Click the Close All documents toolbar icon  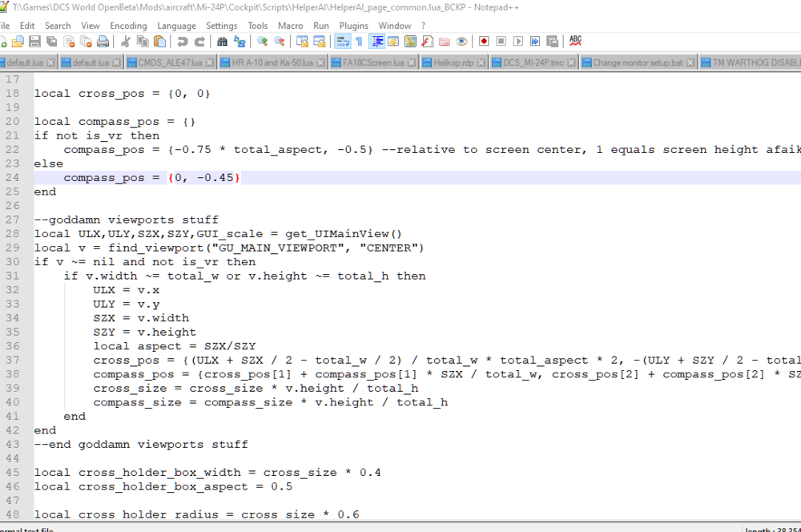point(86,42)
